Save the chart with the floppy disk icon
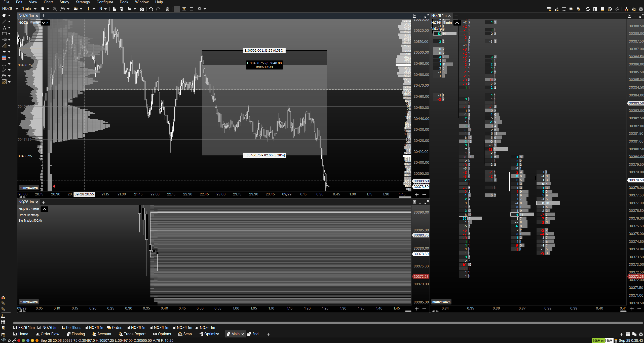The image size is (644, 343). tap(121, 9)
